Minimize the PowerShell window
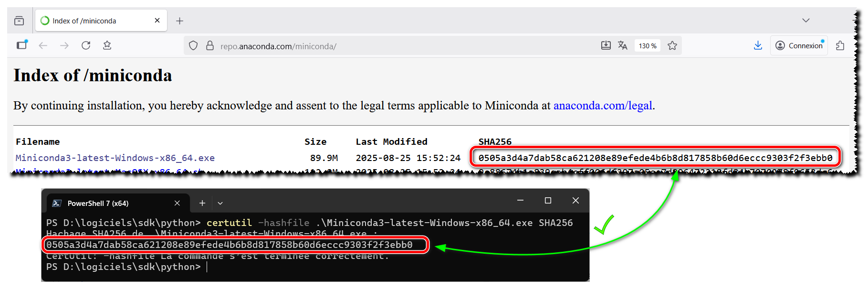The height and width of the screenshot is (290, 868). [x=521, y=200]
